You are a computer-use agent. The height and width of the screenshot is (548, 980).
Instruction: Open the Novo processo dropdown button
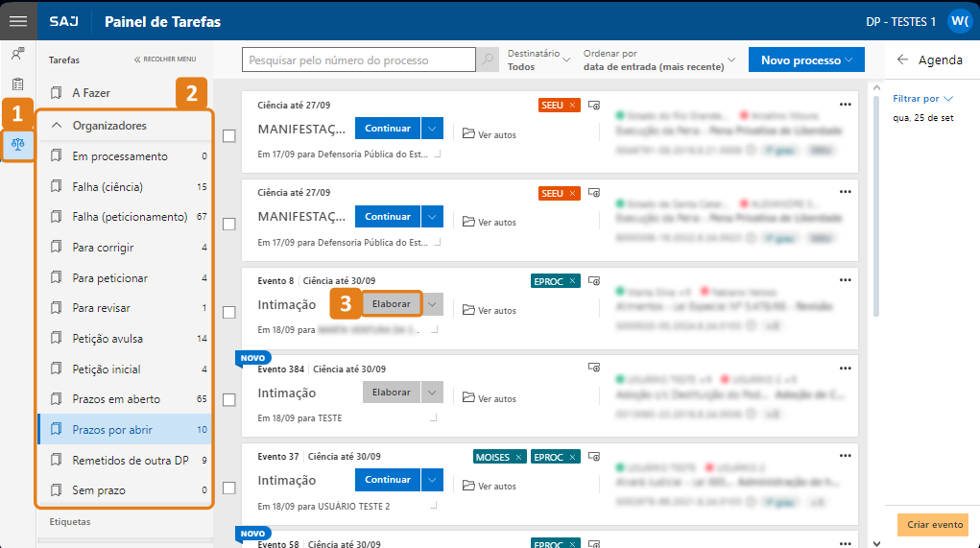[806, 60]
